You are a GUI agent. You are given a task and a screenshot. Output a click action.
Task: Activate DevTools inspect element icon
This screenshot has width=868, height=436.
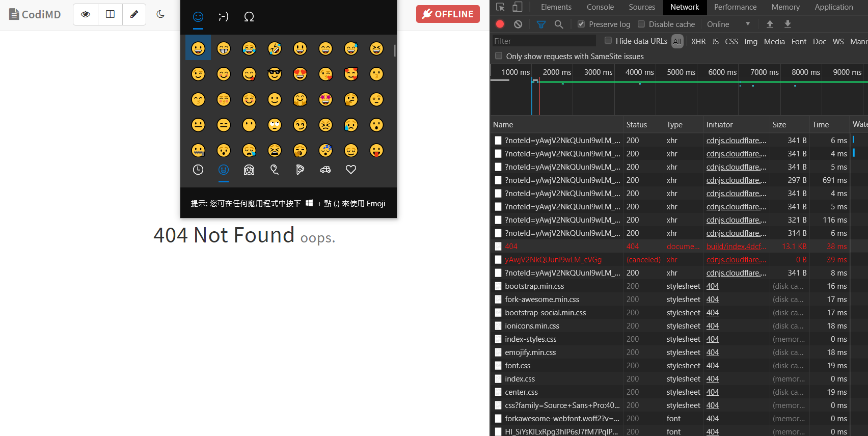tap(500, 7)
